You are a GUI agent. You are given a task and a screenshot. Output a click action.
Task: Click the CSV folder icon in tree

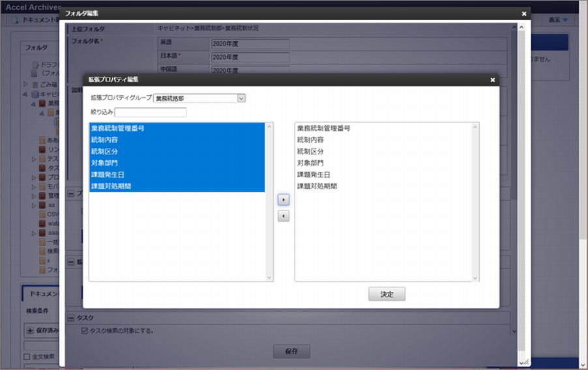[43, 214]
